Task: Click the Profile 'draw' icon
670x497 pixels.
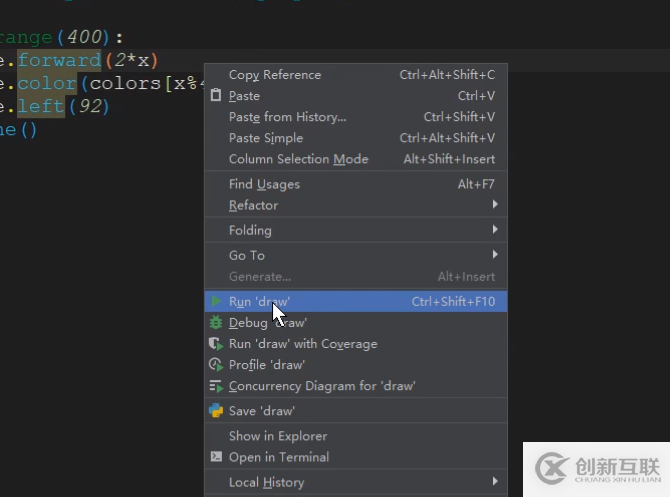Action: point(216,365)
